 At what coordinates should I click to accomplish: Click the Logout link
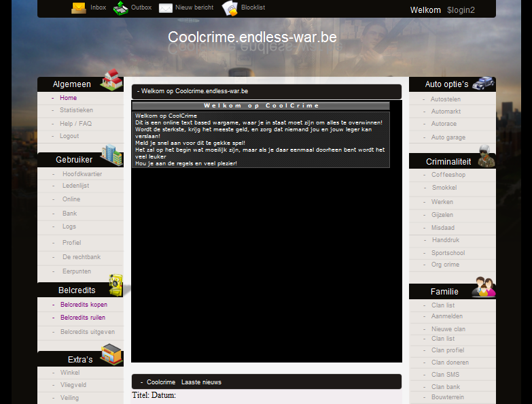[x=69, y=136]
